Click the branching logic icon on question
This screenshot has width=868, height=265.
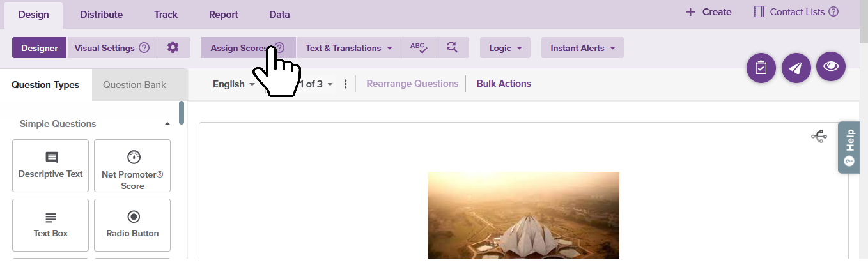[x=819, y=136]
